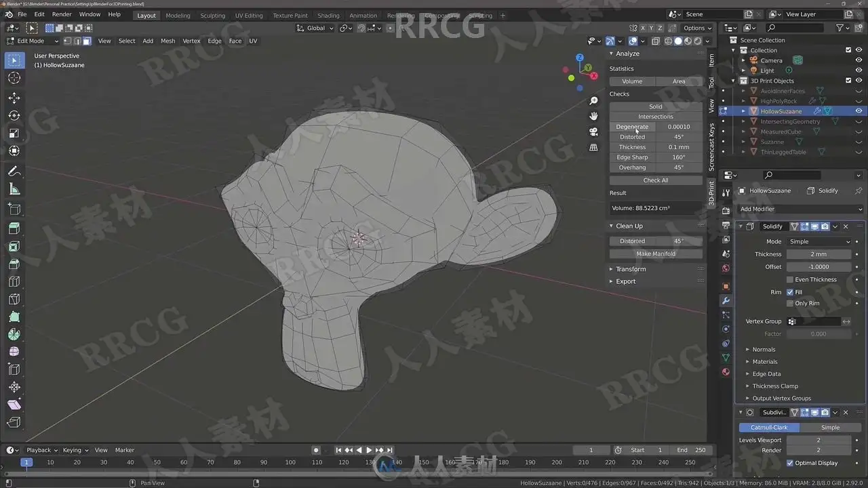Switch to the Sculpting workspace tab
Screen dimensions: 868x488
(213, 15)
